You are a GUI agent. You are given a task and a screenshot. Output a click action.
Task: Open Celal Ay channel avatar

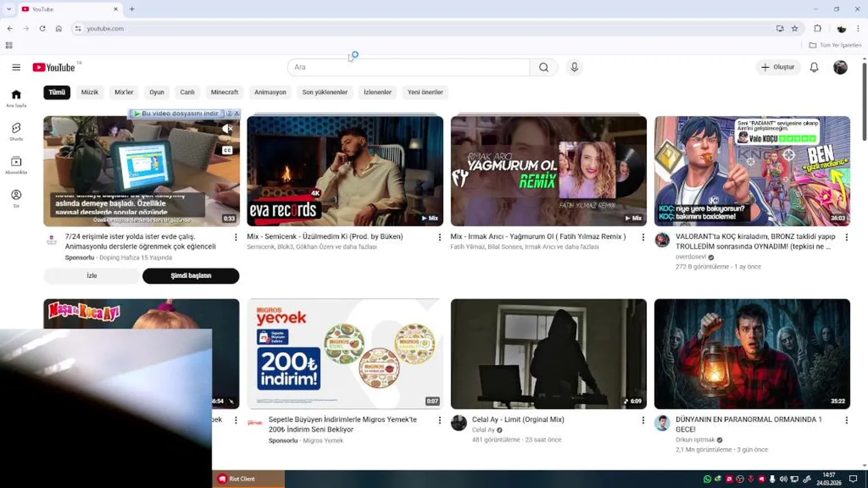click(x=458, y=423)
